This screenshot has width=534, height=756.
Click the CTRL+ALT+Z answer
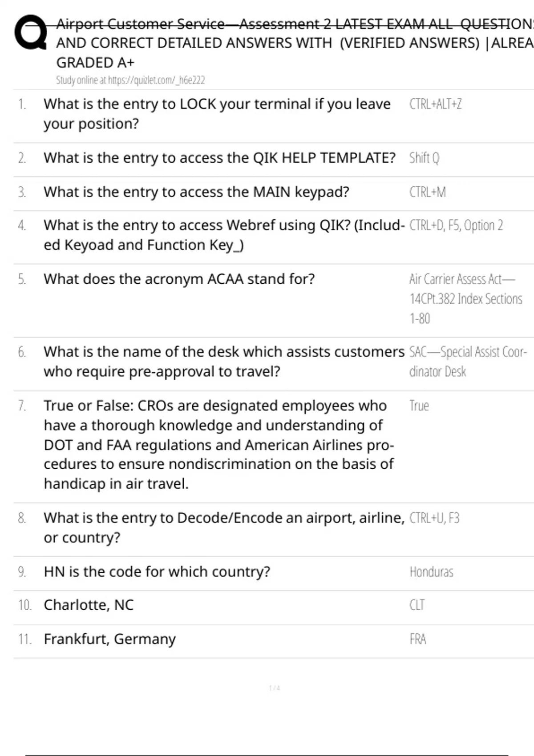[x=435, y=104]
